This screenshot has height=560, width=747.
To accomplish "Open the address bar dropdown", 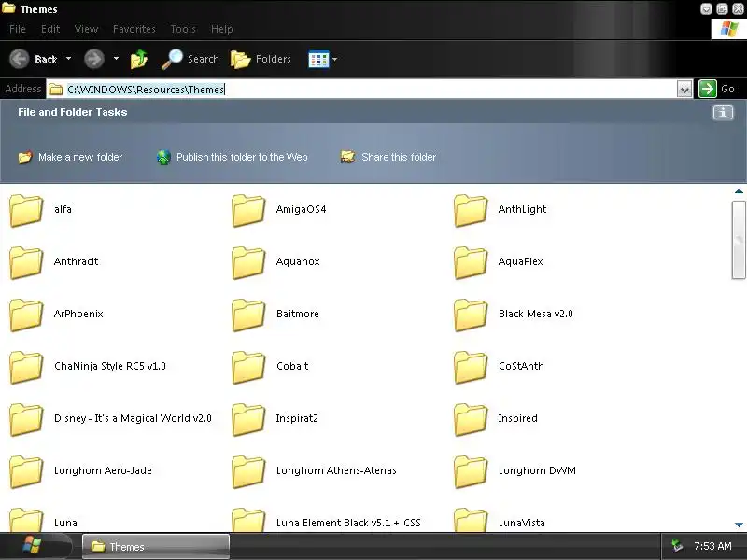I will tap(684, 89).
